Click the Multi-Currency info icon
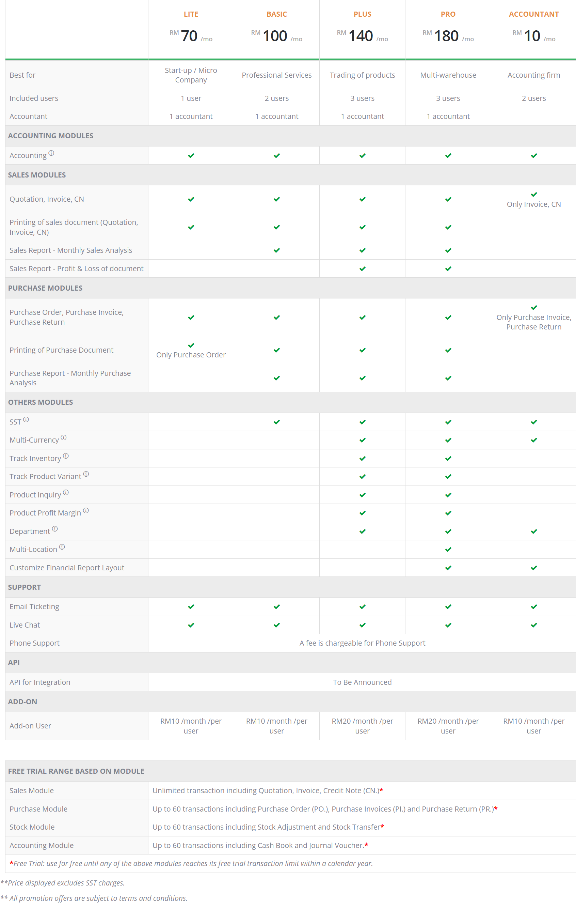 (x=64, y=437)
